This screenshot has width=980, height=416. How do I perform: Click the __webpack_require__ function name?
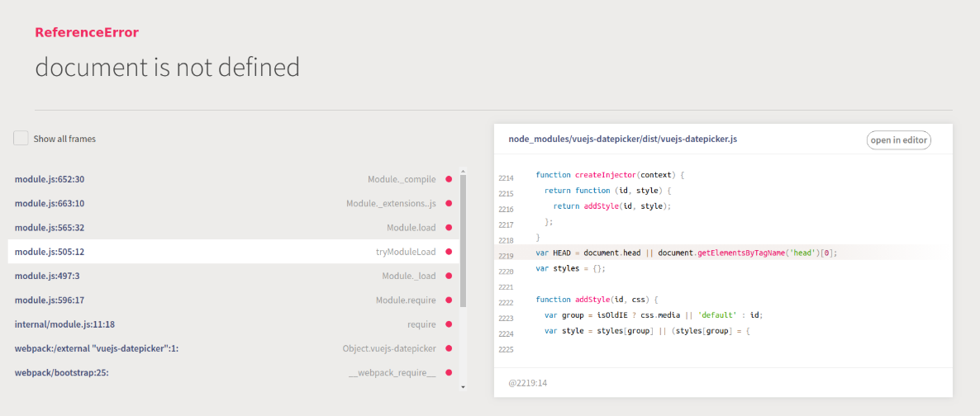click(392, 373)
